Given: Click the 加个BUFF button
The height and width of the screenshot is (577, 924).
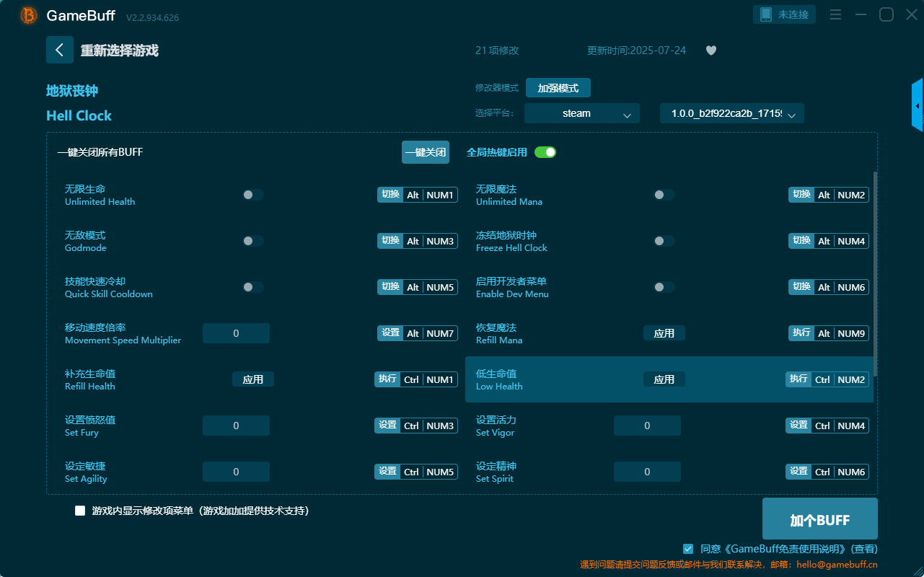Looking at the screenshot, I should 820,519.
